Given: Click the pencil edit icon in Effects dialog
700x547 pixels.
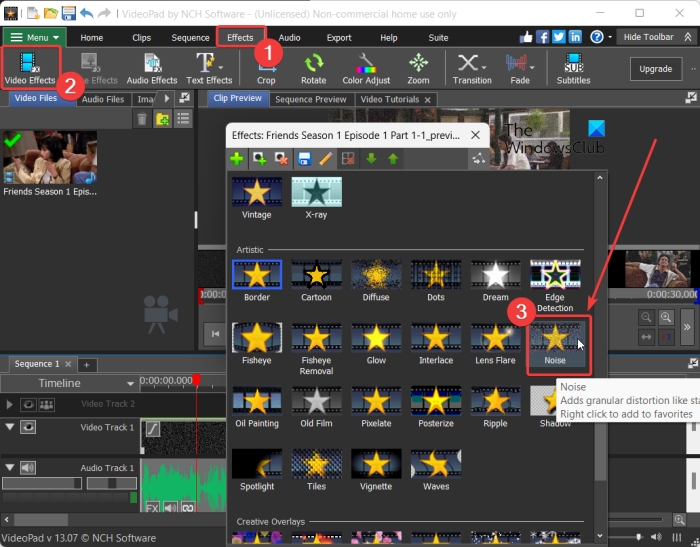Looking at the screenshot, I should 326,159.
